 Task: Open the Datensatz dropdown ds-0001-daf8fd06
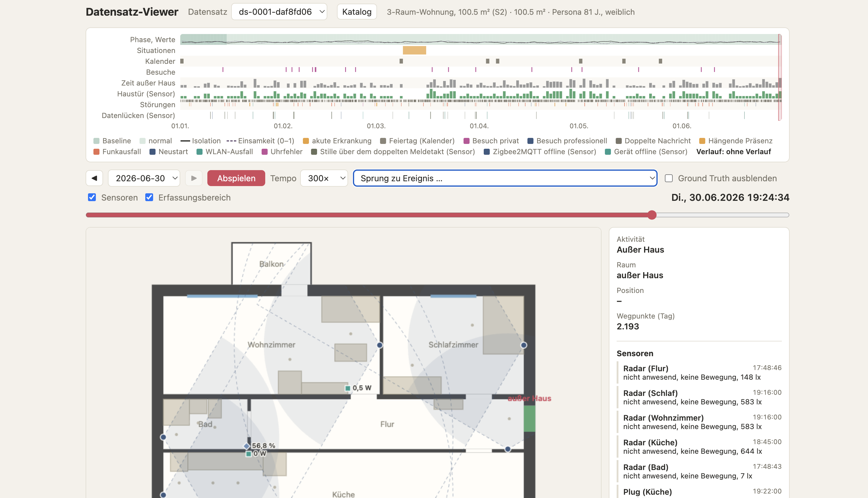(279, 12)
